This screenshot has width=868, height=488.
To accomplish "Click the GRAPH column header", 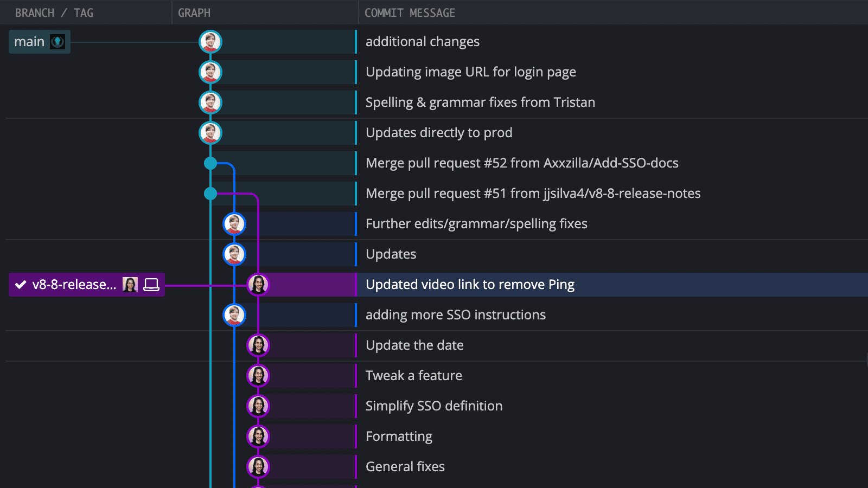I will [x=194, y=12].
